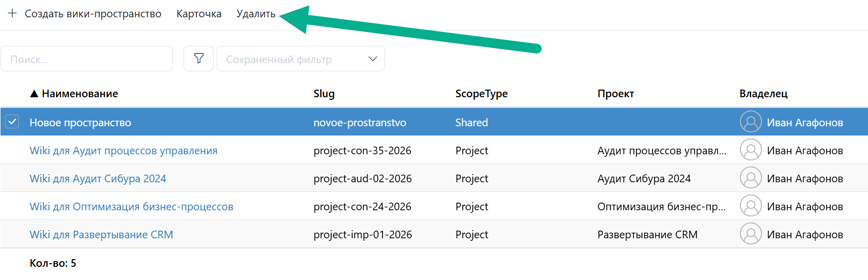Click owner avatar in project-con-35-2026 row

tap(750, 150)
